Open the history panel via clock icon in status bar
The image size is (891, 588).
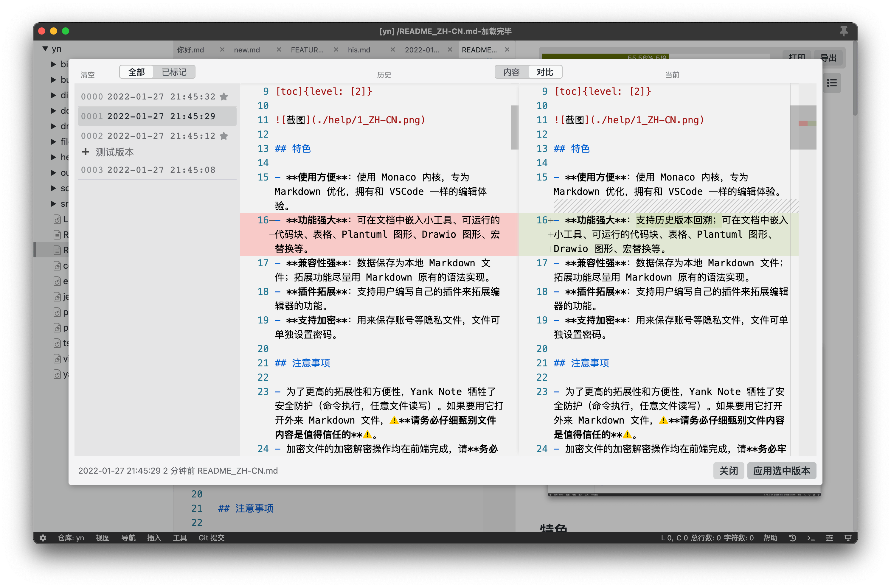coord(793,538)
